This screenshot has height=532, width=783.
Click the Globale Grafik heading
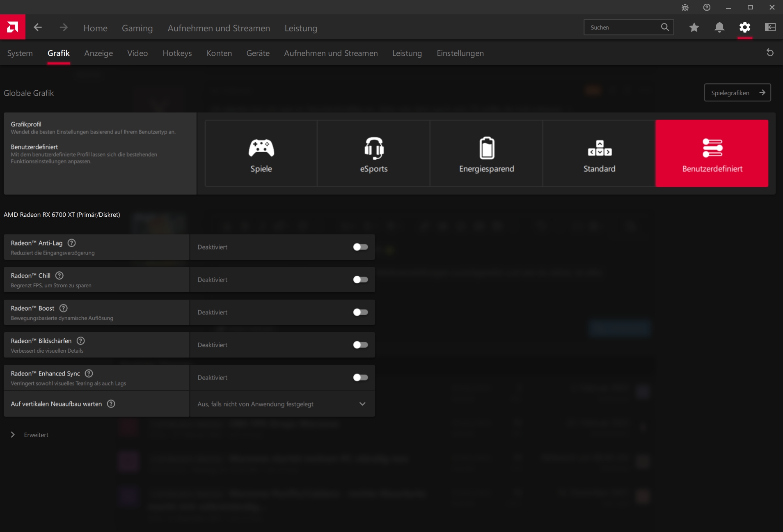[x=29, y=93]
